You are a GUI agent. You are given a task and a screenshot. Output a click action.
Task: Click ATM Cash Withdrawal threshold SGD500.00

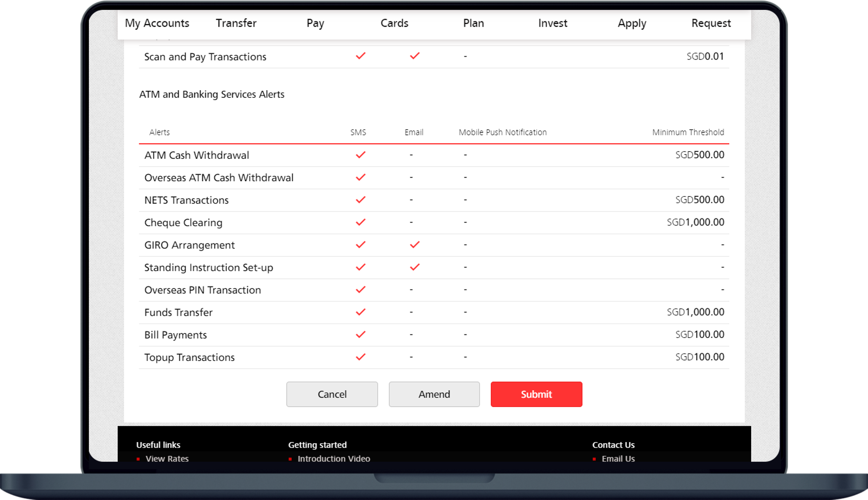(700, 155)
